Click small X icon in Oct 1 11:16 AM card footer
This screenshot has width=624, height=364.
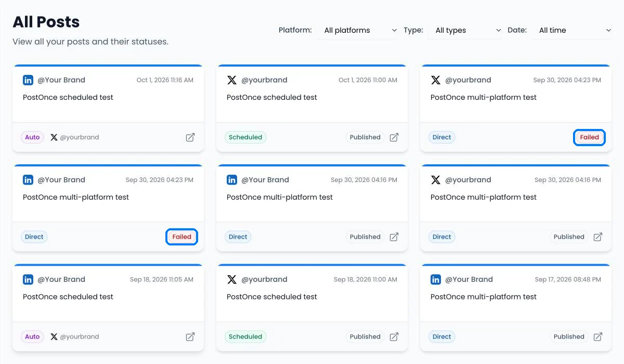54,137
